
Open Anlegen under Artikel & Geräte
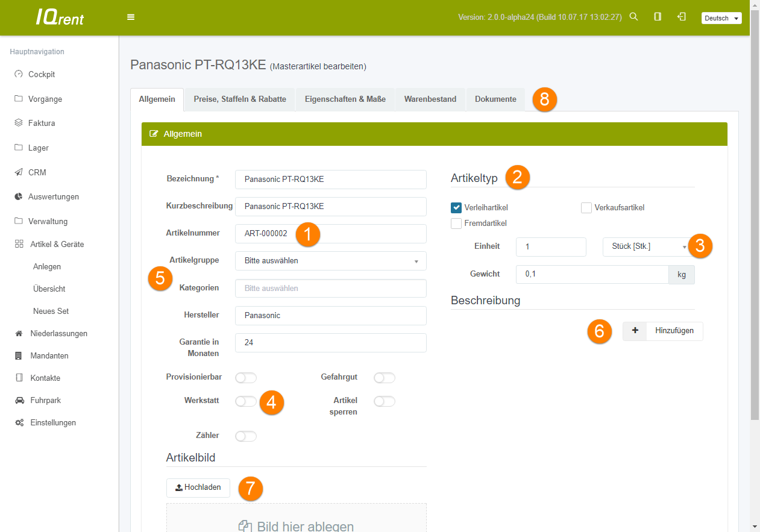(47, 267)
